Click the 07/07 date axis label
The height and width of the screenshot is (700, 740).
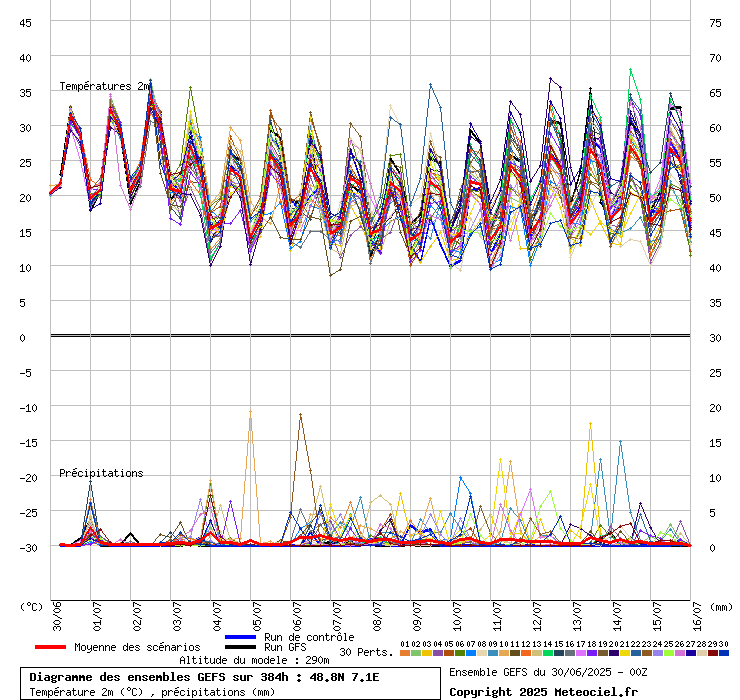337,616
